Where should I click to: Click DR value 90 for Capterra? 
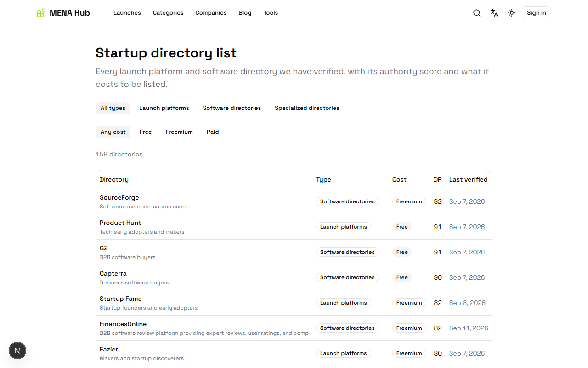438,277
